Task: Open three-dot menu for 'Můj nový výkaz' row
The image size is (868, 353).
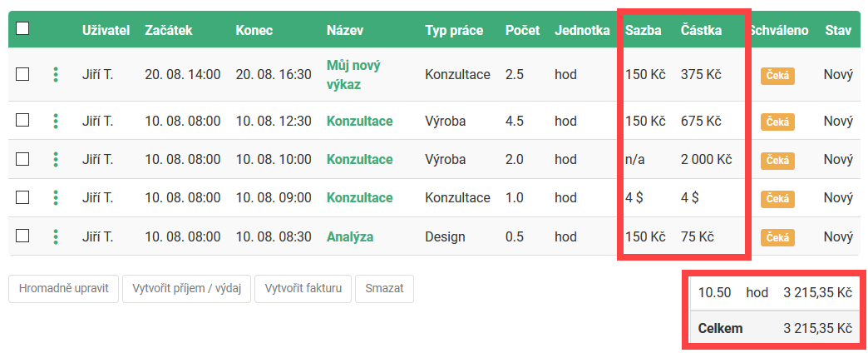Action: click(56, 74)
